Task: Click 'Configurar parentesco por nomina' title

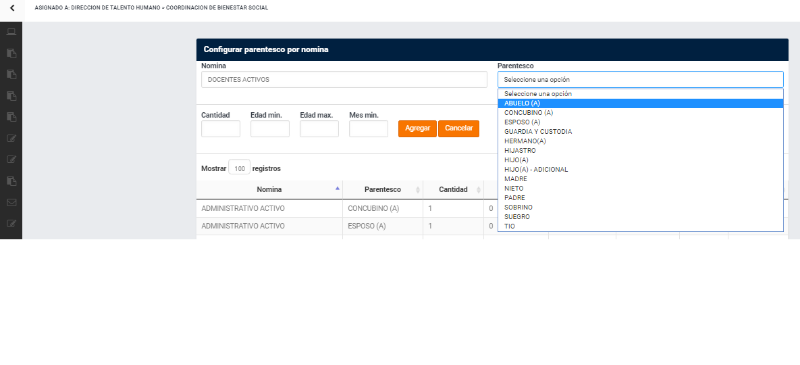Action: [266, 50]
